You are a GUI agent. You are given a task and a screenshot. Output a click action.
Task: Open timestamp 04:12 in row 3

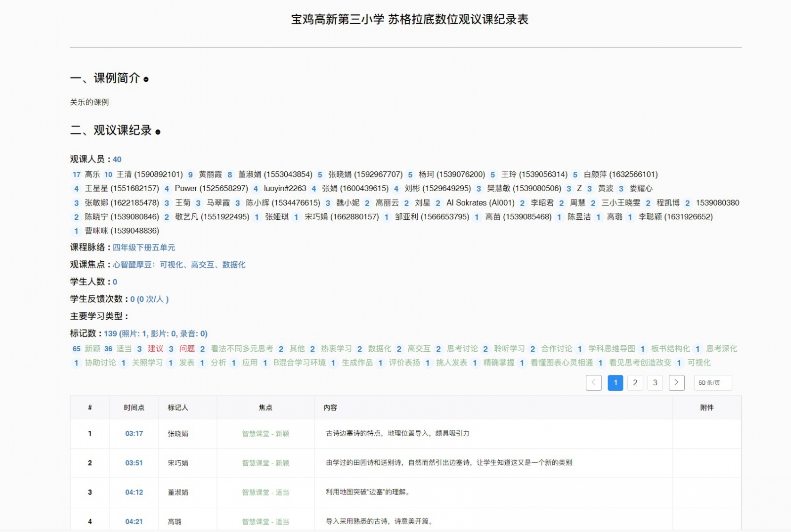point(134,492)
